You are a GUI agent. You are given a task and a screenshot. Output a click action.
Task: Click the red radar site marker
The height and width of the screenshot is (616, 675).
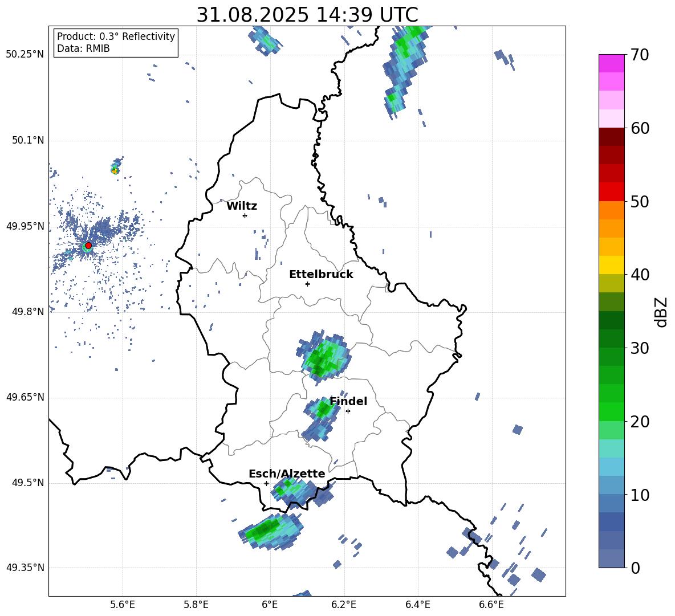(x=88, y=246)
